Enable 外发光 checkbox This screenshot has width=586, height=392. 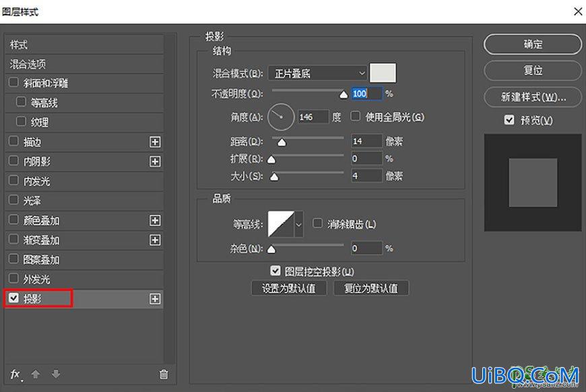point(13,278)
